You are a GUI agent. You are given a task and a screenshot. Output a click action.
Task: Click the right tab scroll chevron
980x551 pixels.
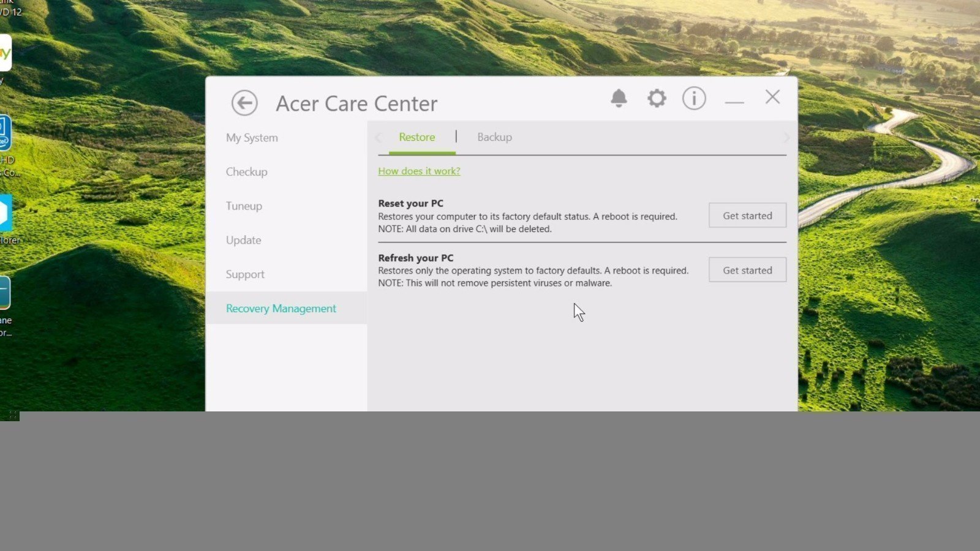[x=786, y=137]
